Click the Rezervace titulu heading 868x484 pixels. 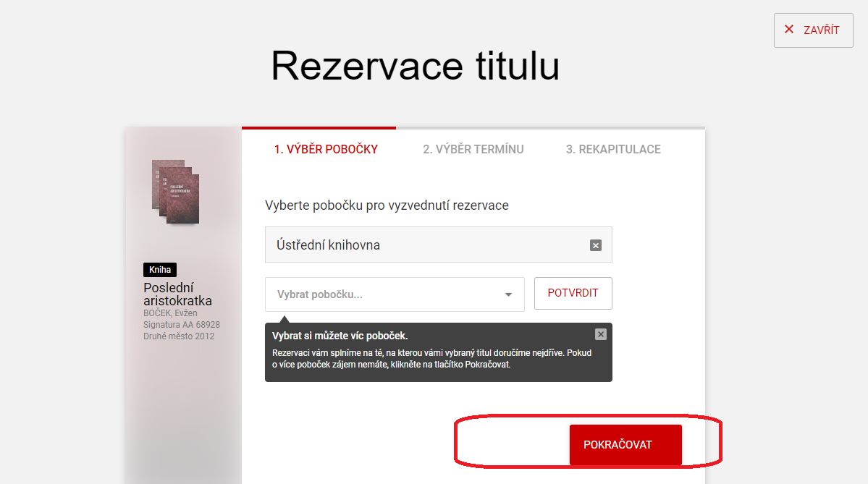pyautogui.click(x=416, y=66)
